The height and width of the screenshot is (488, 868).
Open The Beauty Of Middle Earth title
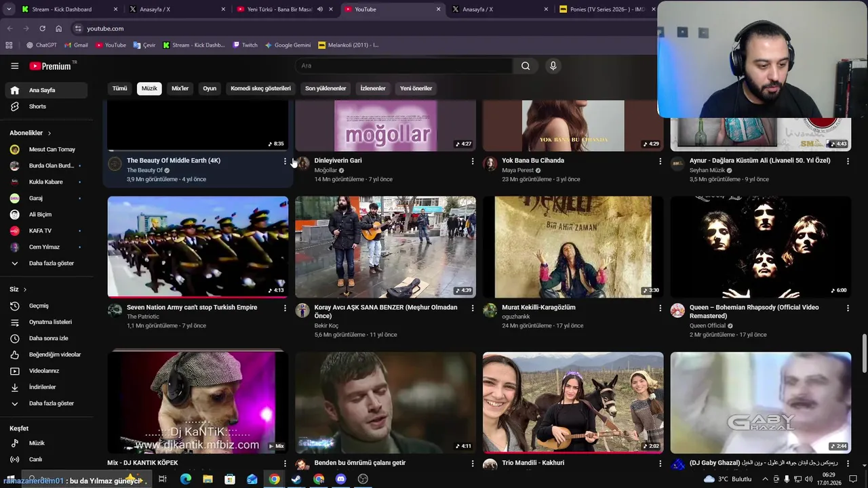(x=174, y=161)
